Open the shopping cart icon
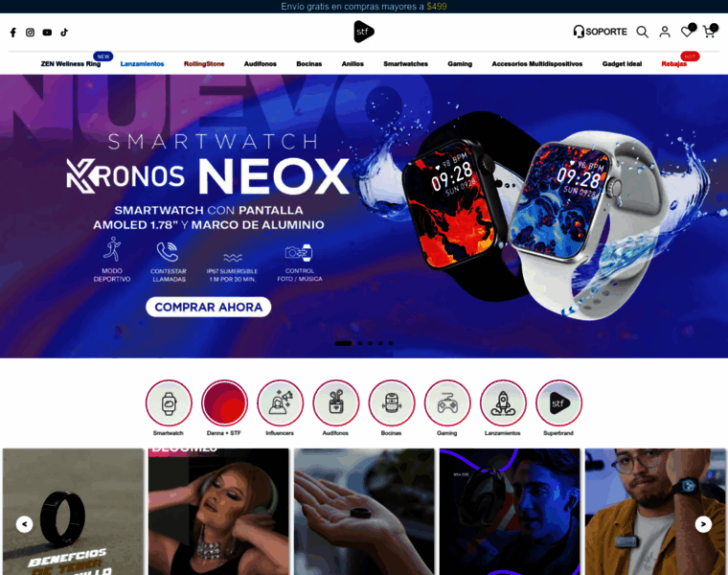 point(710,31)
